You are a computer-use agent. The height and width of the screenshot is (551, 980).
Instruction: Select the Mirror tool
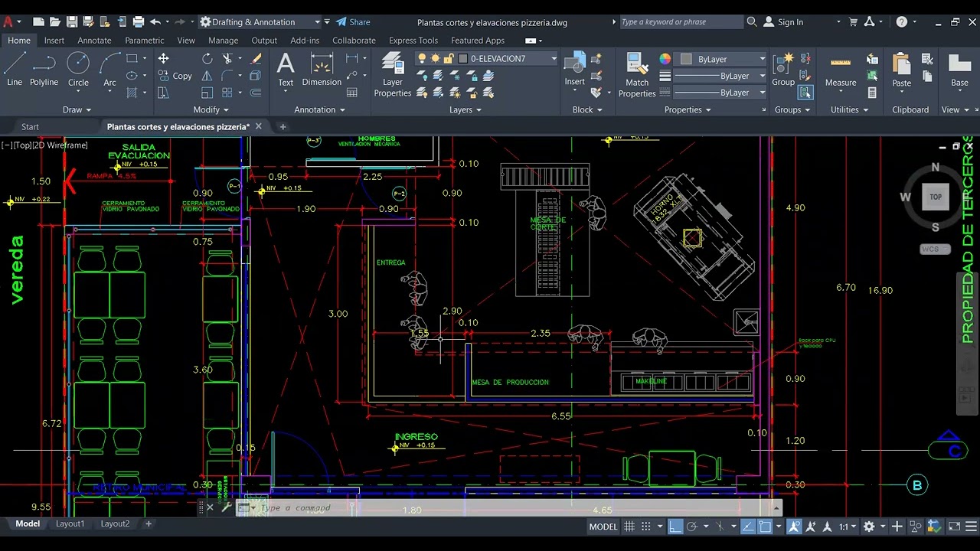click(207, 76)
